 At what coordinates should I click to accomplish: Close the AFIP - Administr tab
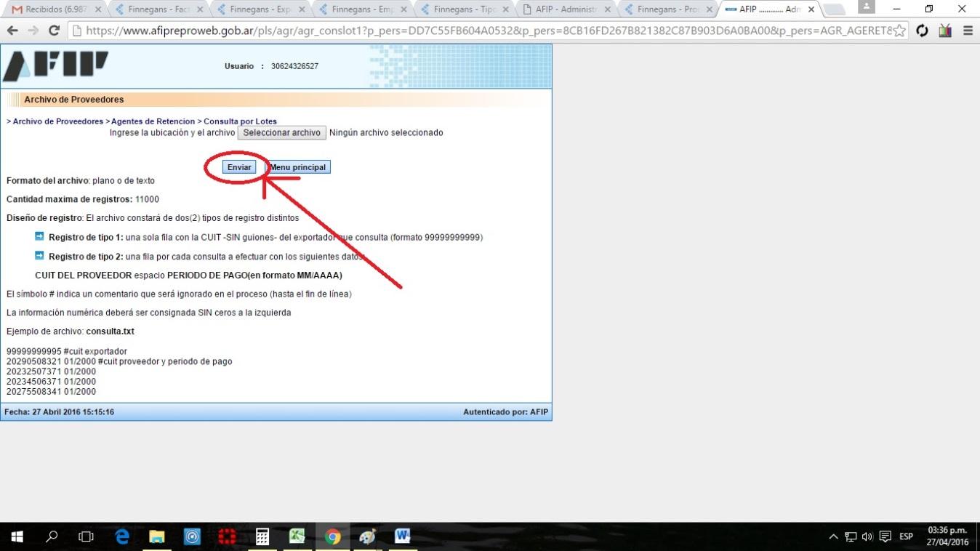point(608,9)
